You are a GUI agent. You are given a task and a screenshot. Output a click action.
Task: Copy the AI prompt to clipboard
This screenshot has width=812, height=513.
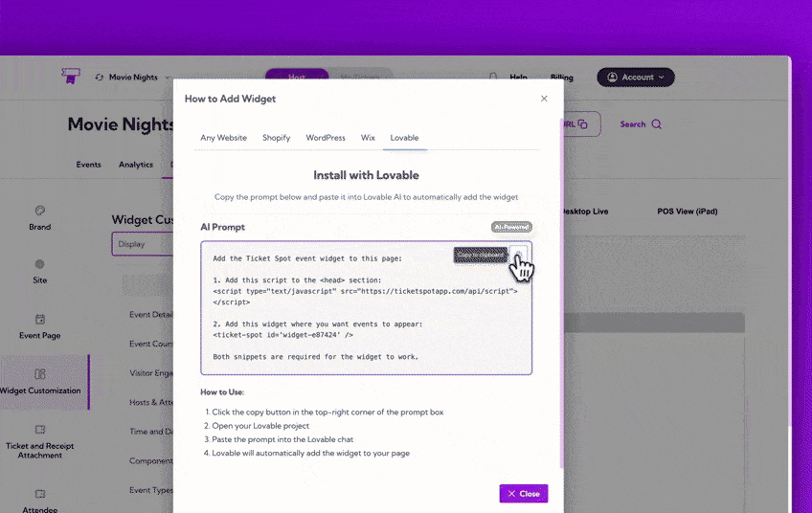tap(518, 255)
